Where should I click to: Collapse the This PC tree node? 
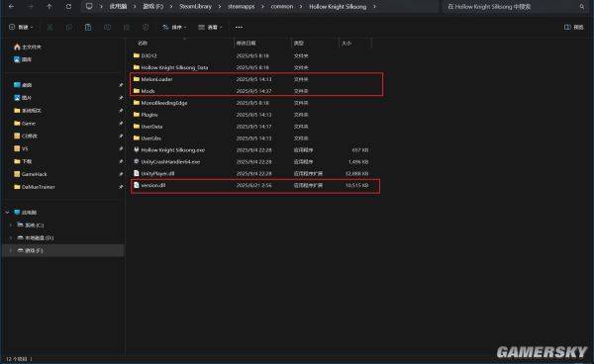[7, 213]
